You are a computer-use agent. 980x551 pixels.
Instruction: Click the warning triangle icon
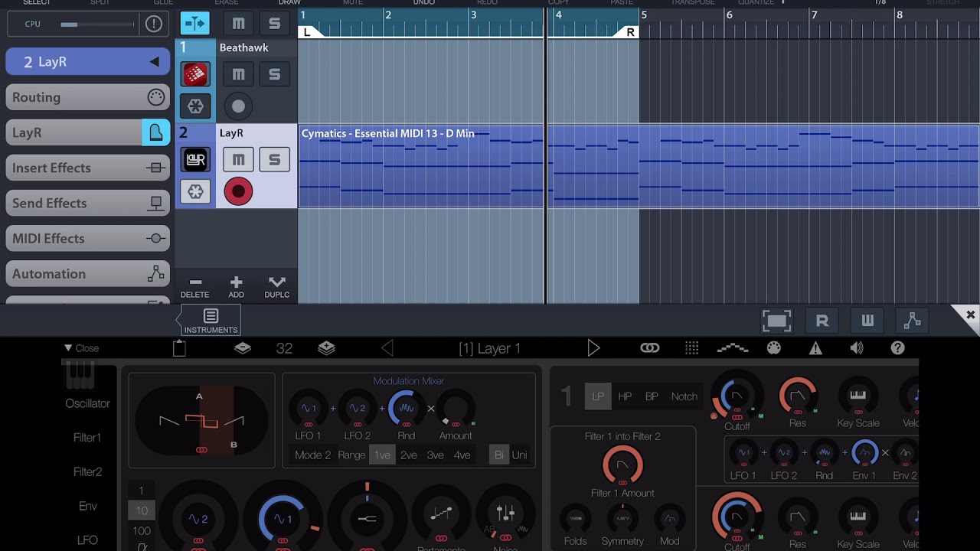815,348
